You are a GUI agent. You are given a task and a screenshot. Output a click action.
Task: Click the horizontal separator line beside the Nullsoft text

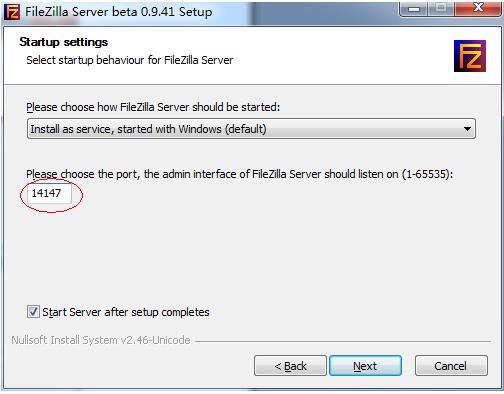point(343,341)
